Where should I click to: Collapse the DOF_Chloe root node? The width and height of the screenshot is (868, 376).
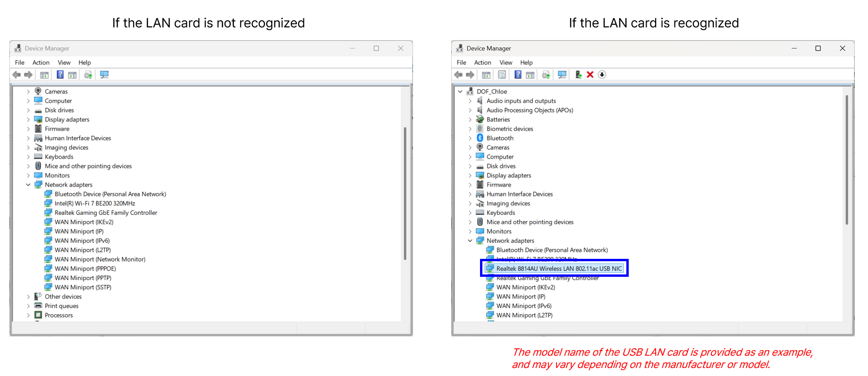460,92
